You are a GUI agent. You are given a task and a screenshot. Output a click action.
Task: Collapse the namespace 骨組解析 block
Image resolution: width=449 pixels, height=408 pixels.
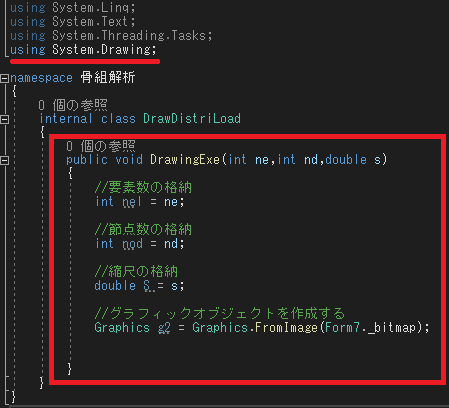pos(4,78)
